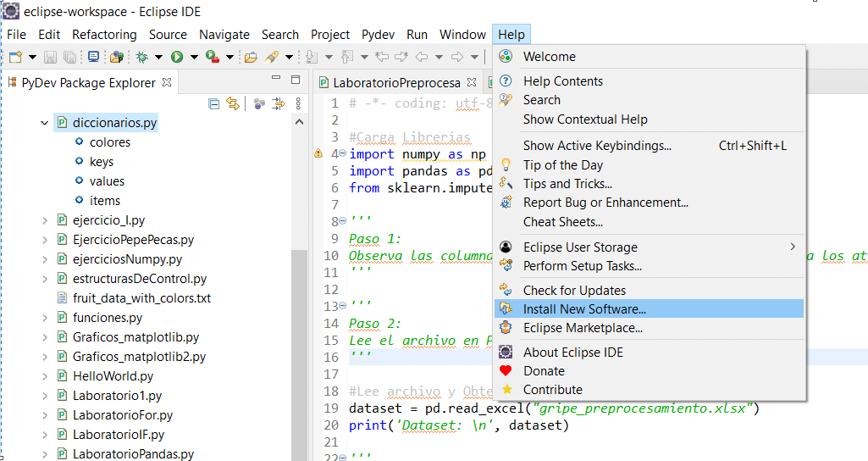Open the Refactoring menu
Image resolution: width=868 pixels, height=461 pixels.
pyautogui.click(x=104, y=35)
